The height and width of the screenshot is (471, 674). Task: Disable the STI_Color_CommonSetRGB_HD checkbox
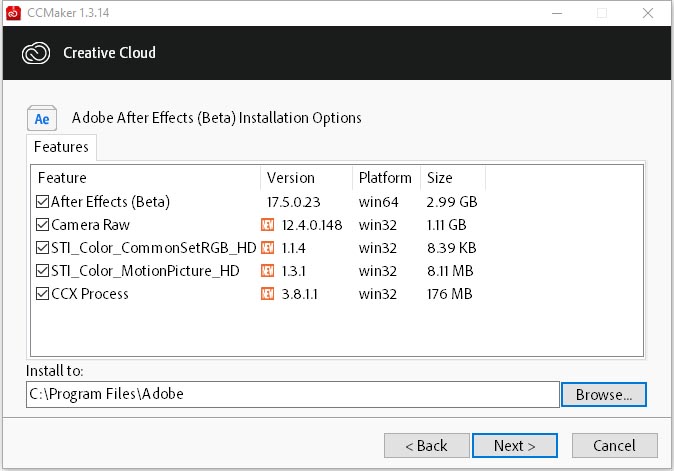coord(42,248)
